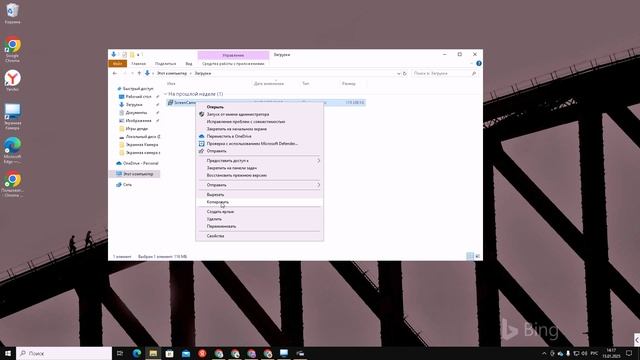The width and height of the screenshot is (640, 360).
Task: Sort by the Размер column header
Action: pyautogui.click(x=349, y=84)
